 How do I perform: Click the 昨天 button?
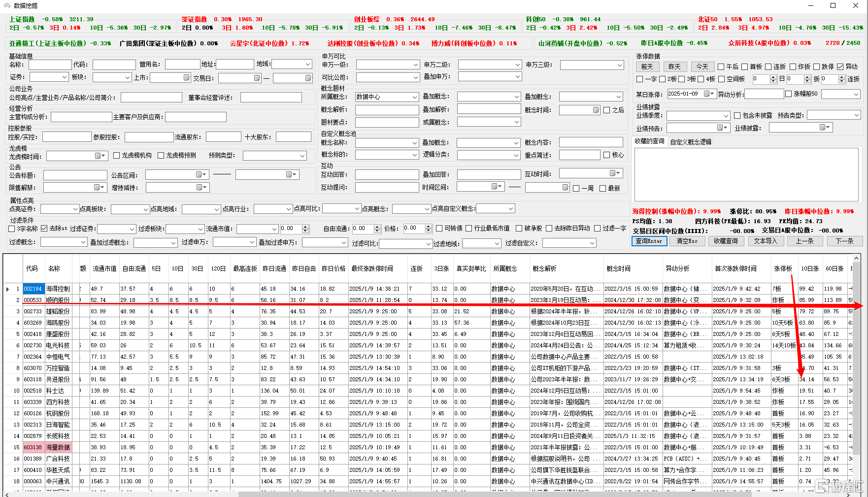pyautogui.click(x=674, y=66)
